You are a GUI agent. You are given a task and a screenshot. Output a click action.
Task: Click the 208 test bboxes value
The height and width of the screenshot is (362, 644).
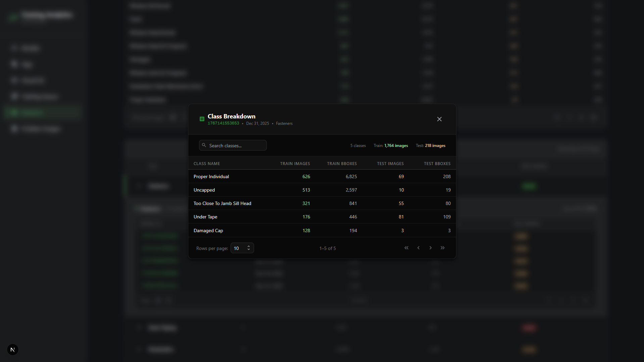coord(447,176)
